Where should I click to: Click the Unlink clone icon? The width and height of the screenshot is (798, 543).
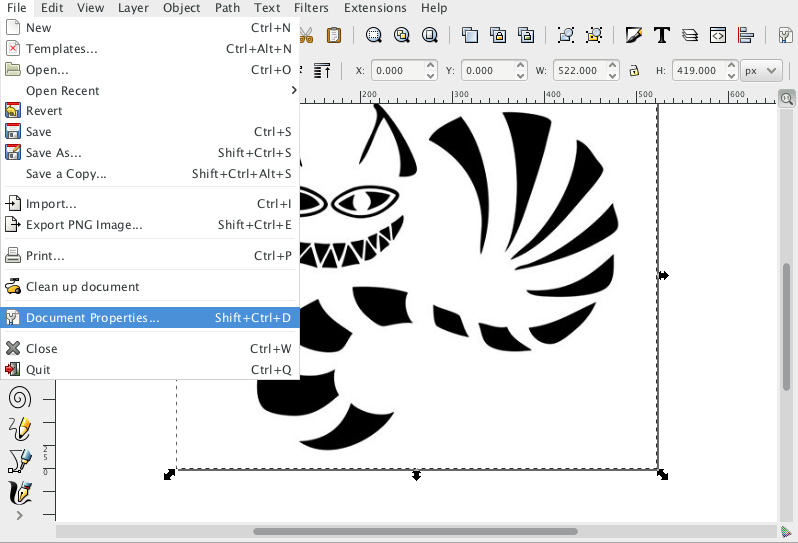tap(526, 35)
